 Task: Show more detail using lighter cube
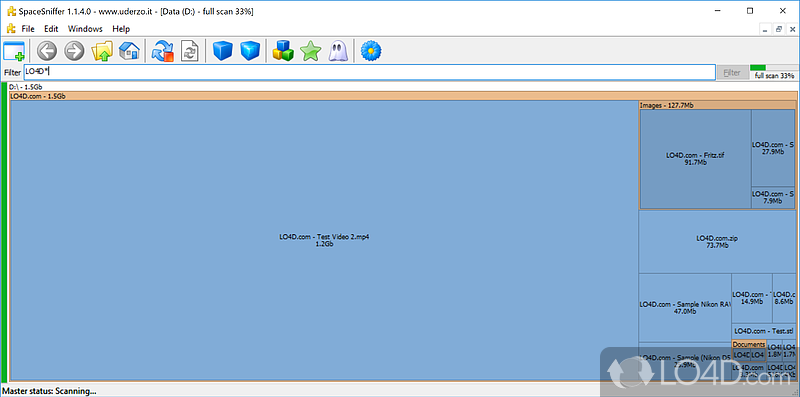click(x=250, y=51)
